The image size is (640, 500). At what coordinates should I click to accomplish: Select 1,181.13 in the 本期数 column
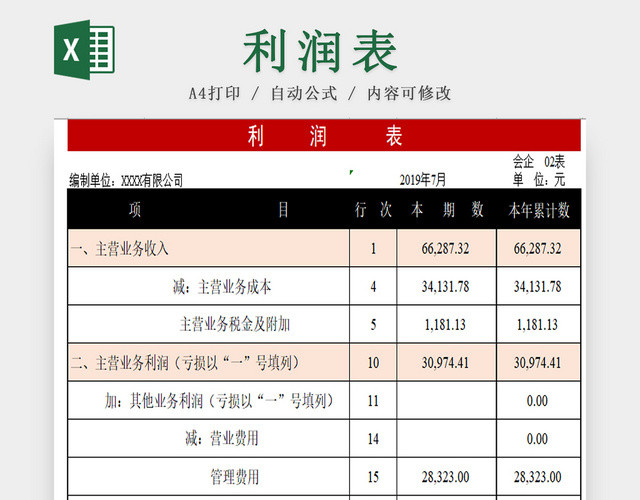tap(445, 324)
